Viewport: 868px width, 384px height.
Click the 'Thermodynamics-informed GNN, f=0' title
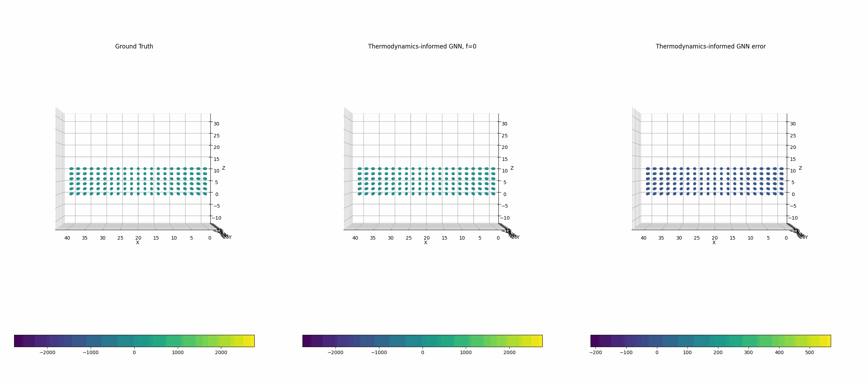coord(422,46)
